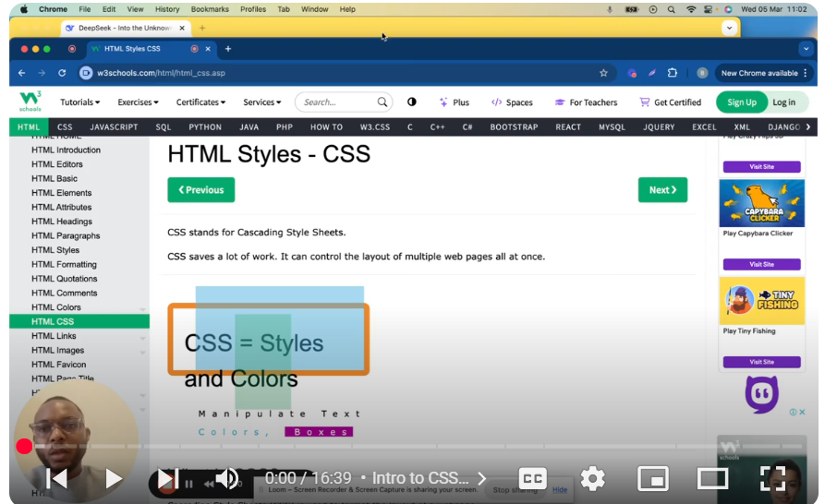The width and height of the screenshot is (837, 504).
Task: Open W3Schools Plus sparkle link
Action: [x=455, y=102]
